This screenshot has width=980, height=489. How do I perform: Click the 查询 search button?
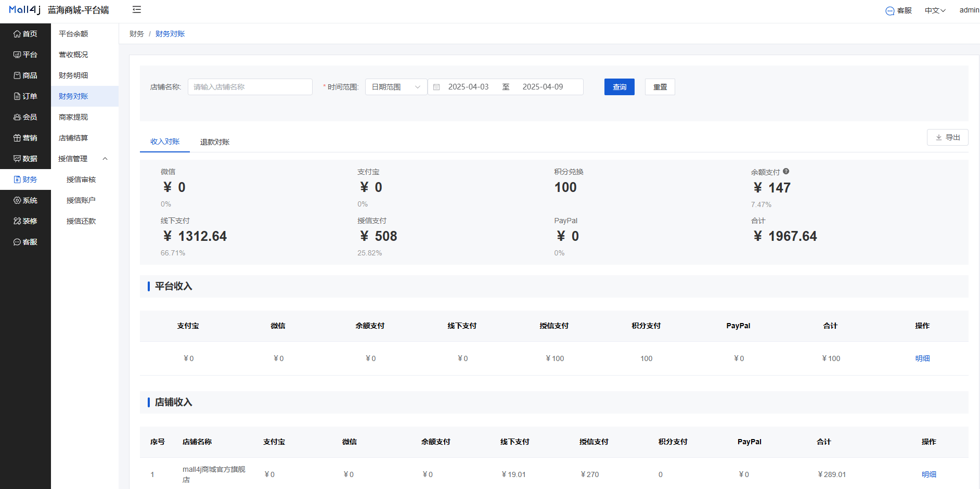pyautogui.click(x=620, y=87)
